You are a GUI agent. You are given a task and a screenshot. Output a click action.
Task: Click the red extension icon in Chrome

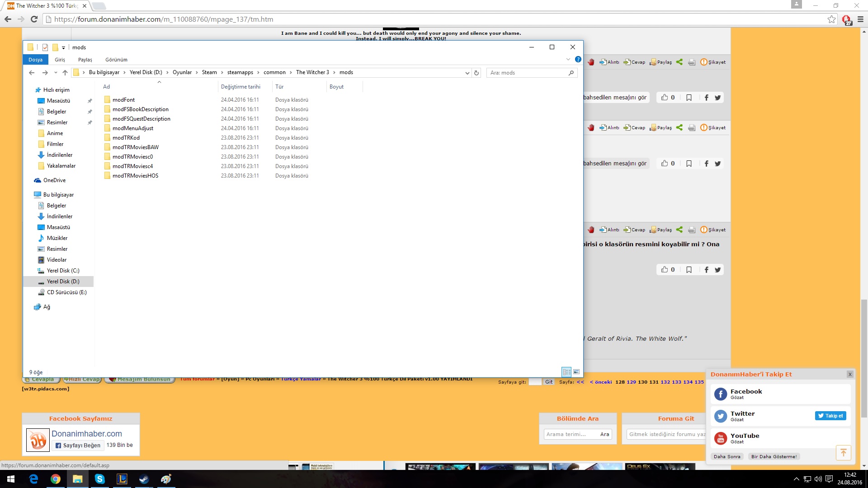coord(846,19)
